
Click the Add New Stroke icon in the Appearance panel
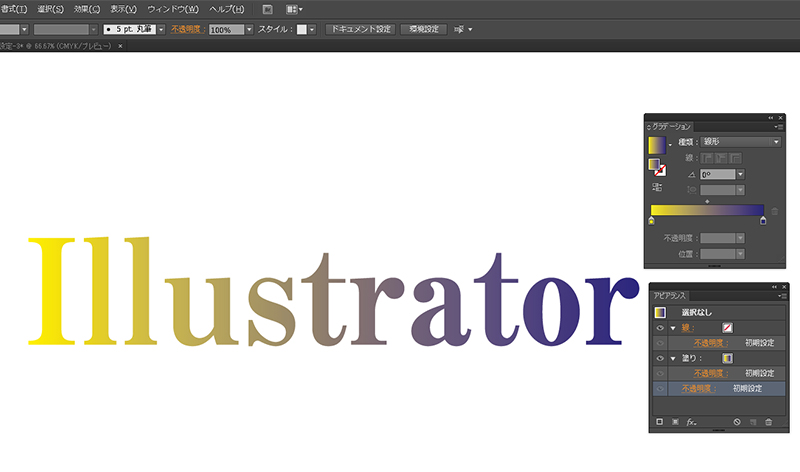660,422
